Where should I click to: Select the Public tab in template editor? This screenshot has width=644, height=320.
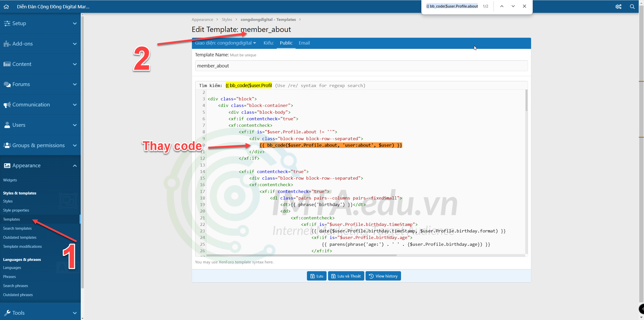tap(286, 43)
